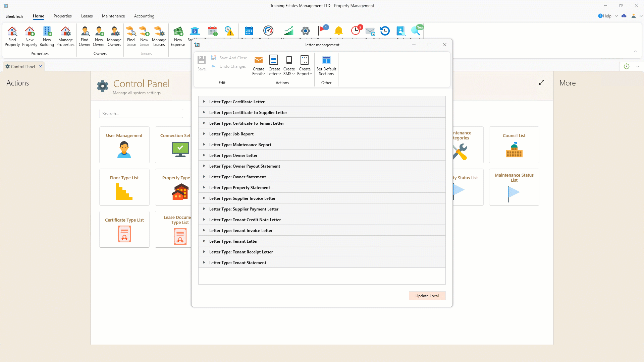Click the Help link
The image size is (644, 362).
pos(607,16)
